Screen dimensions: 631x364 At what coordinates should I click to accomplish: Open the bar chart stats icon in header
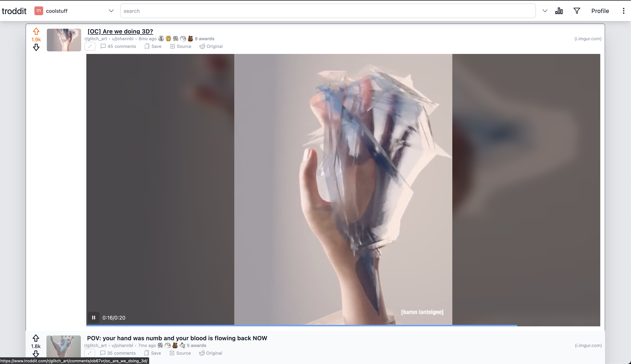[x=559, y=11]
